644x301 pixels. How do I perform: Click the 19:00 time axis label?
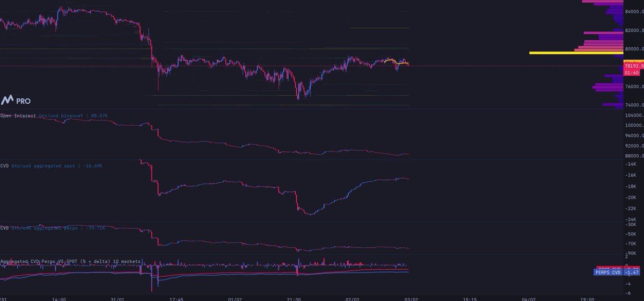click(587, 298)
